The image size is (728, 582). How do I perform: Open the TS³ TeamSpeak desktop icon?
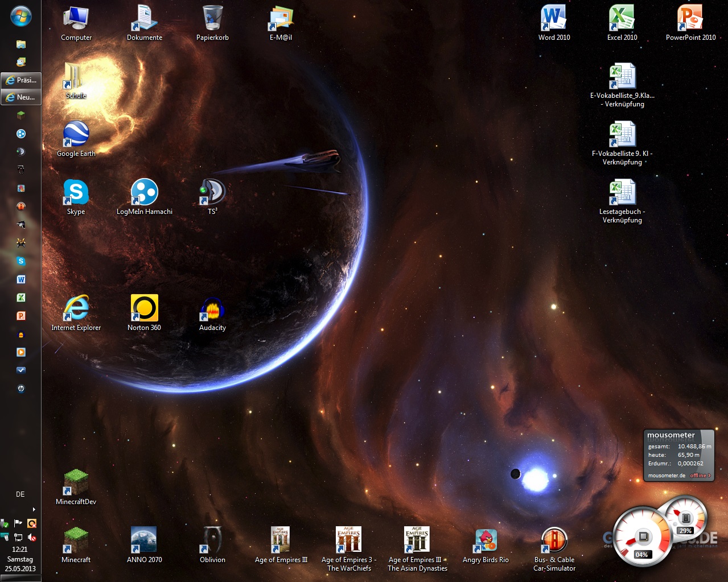(x=212, y=194)
